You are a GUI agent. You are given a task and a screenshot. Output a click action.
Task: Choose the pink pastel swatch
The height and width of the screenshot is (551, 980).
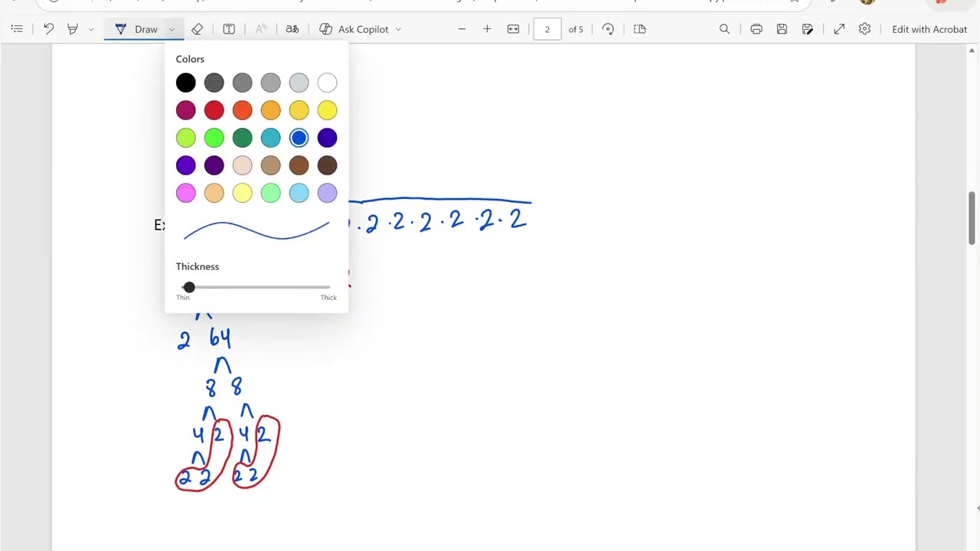click(186, 193)
